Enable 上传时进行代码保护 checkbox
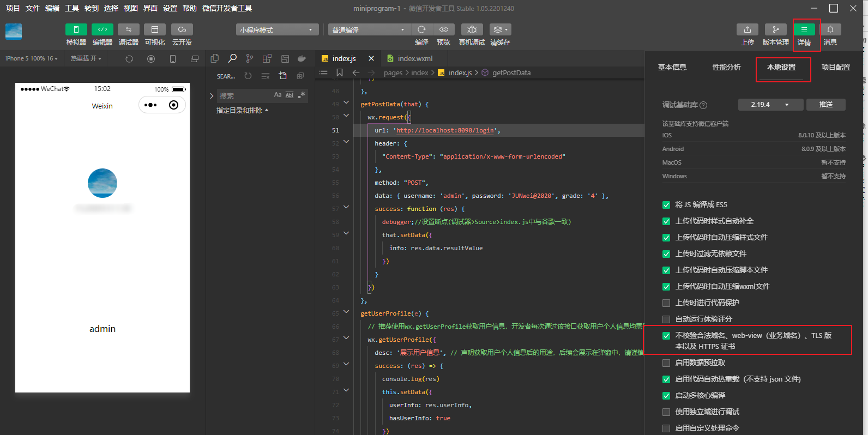868x435 pixels. [x=666, y=303]
